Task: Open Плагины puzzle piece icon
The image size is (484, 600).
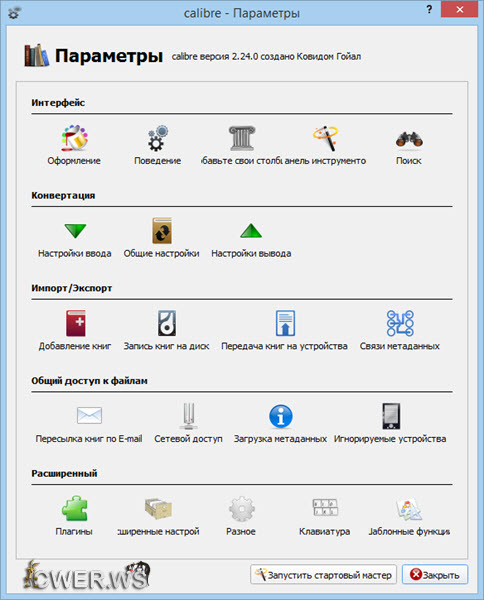Action: coord(75,509)
